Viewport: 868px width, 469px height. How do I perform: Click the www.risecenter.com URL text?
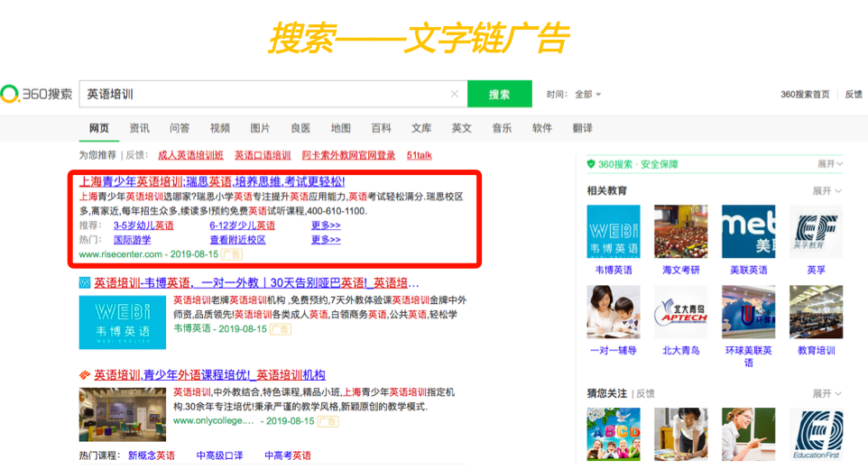pyautogui.click(x=121, y=254)
